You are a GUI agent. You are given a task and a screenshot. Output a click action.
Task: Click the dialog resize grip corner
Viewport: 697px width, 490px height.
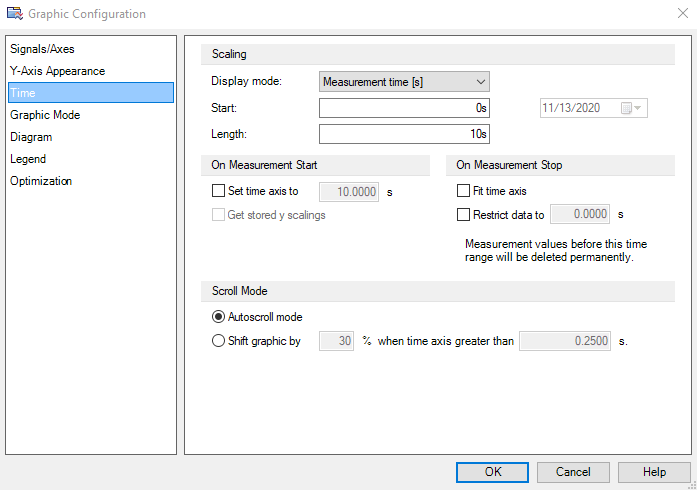692,485
